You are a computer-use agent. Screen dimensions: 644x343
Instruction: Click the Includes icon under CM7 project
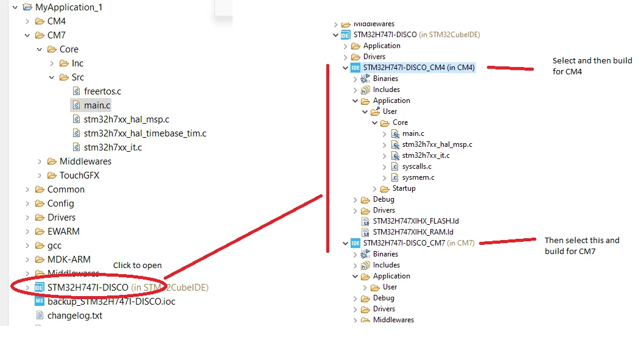point(365,265)
